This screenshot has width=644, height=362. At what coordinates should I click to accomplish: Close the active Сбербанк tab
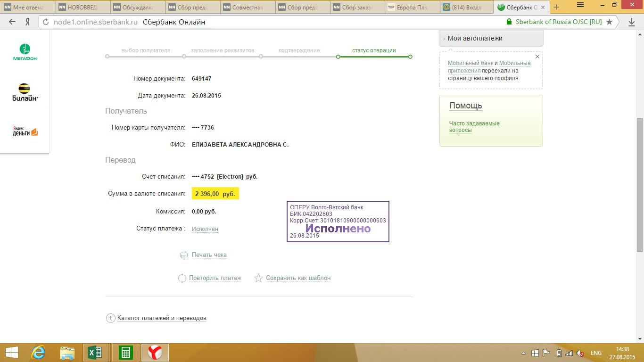pos(542,7)
